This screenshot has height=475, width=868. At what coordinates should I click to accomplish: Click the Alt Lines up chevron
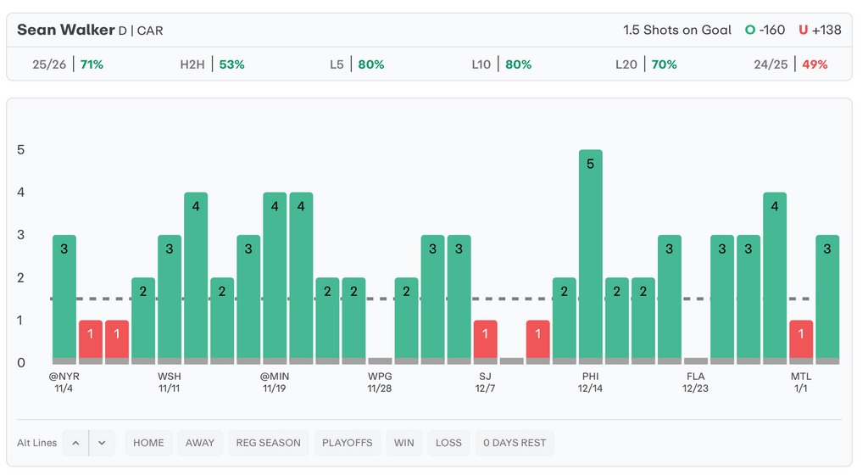pos(75,443)
